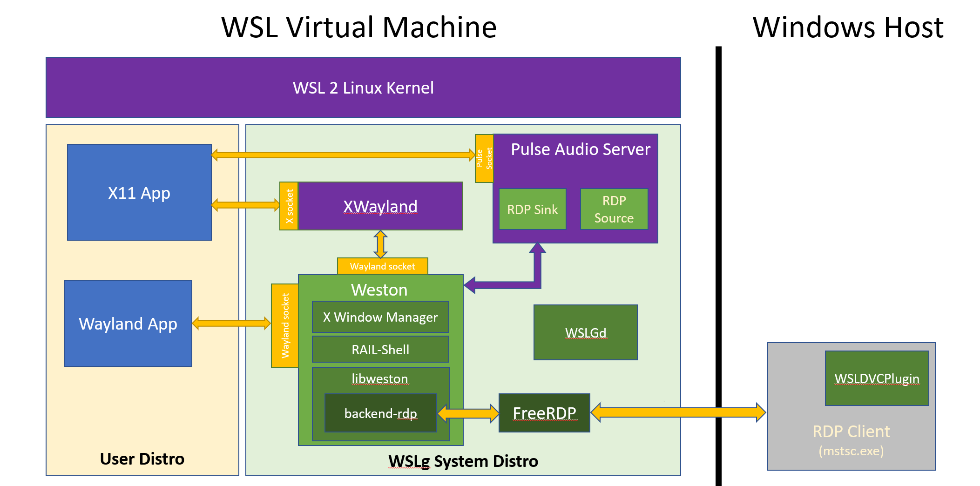Click the vertical Wayland socket tab
The image size is (980, 486).
click(285, 325)
